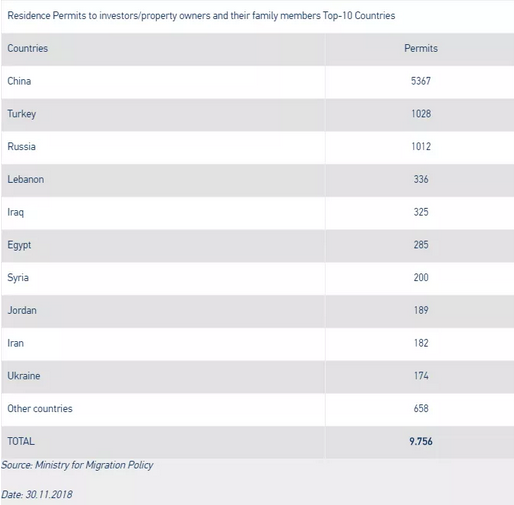Click the table title about Residence Permits
Image resolution: width=514 pixels, height=505 pixels.
(201, 16)
